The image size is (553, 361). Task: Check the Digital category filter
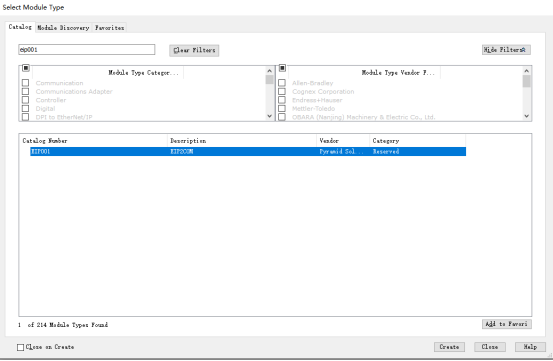[x=25, y=109]
